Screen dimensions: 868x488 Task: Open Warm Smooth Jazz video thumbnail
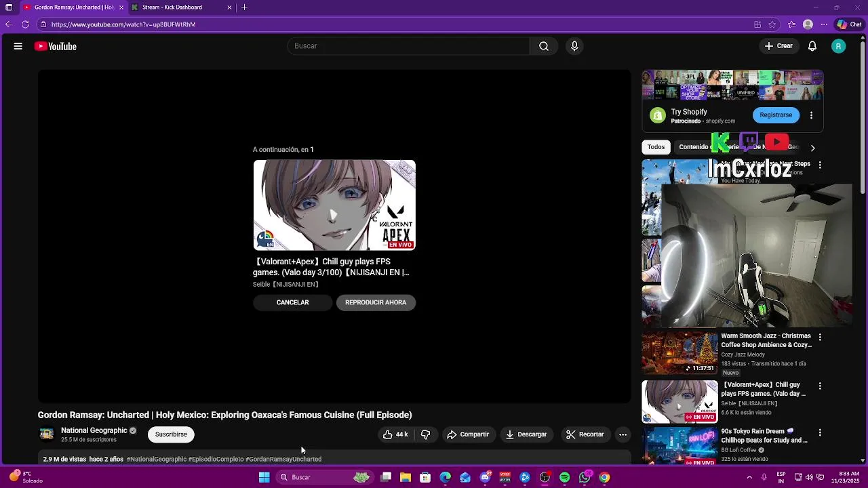(679, 352)
